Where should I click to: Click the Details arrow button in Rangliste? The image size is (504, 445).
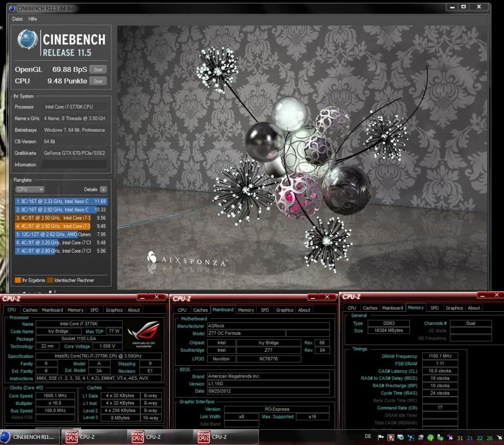(x=103, y=190)
